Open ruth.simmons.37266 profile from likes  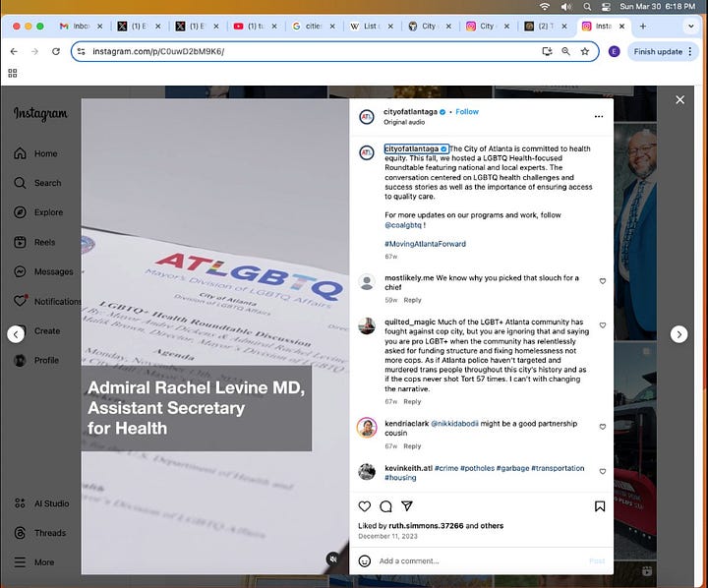click(x=426, y=526)
